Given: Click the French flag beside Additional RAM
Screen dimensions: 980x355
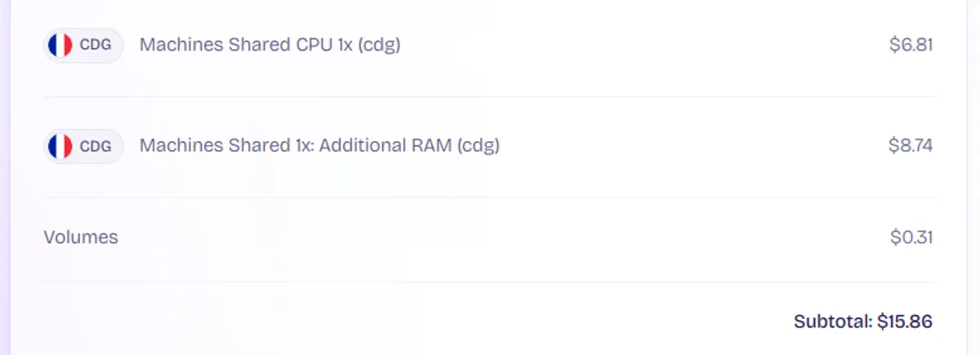Looking at the screenshot, I should [x=60, y=146].
